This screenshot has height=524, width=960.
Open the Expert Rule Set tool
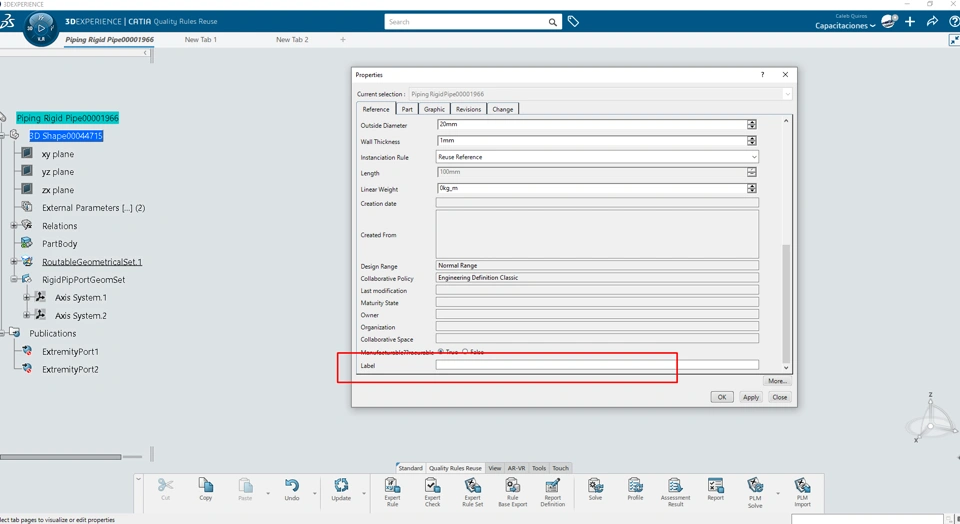(x=472, y=492)
